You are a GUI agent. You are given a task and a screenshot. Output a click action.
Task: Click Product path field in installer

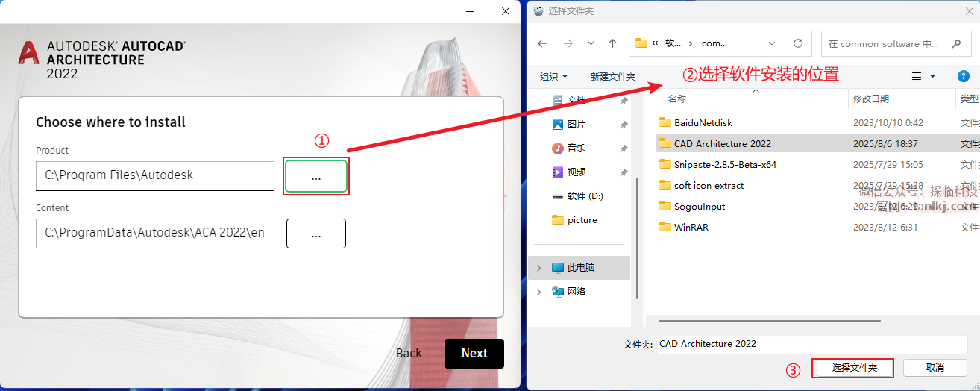(x=155, y=175)
